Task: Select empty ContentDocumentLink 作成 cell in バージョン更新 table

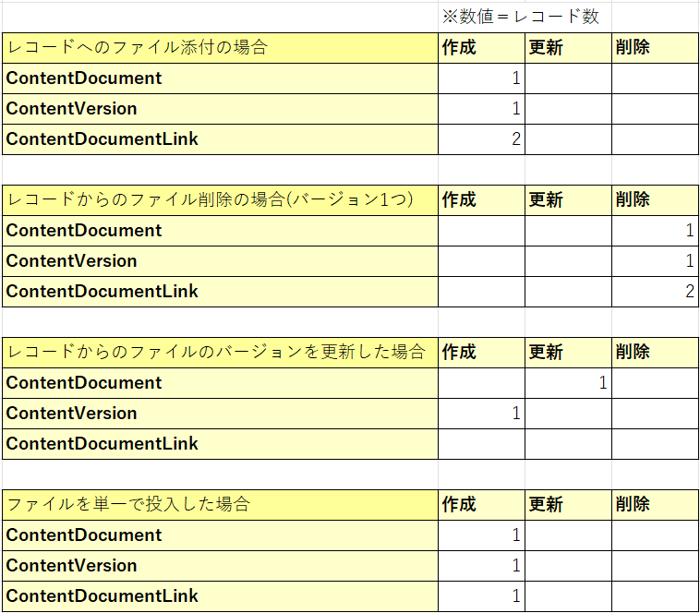Action: tap(481, 444)
